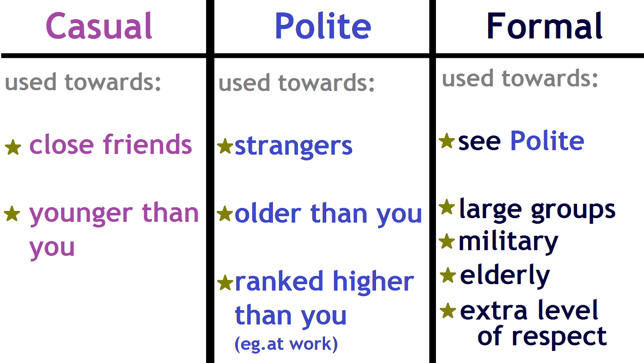This screenshot has width=644, height=363.
Task: Click the 'of respect' text
Action: [x=542, y=336]
